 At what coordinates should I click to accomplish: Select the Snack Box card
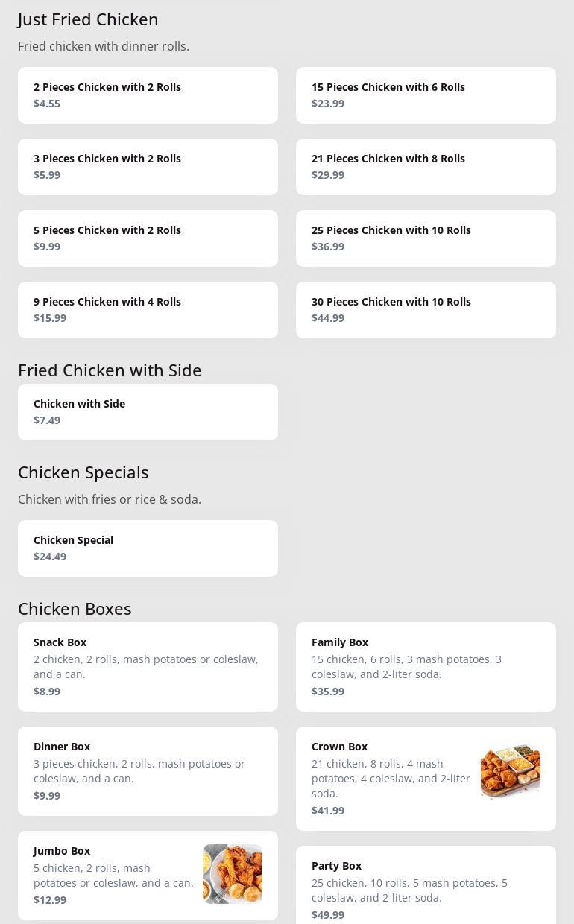click(148, 667)
